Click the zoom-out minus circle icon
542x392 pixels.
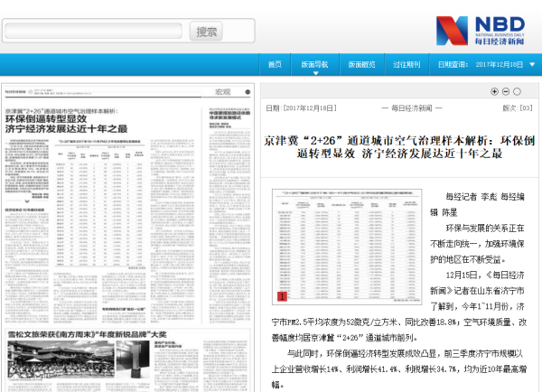(x=505, y=91)
